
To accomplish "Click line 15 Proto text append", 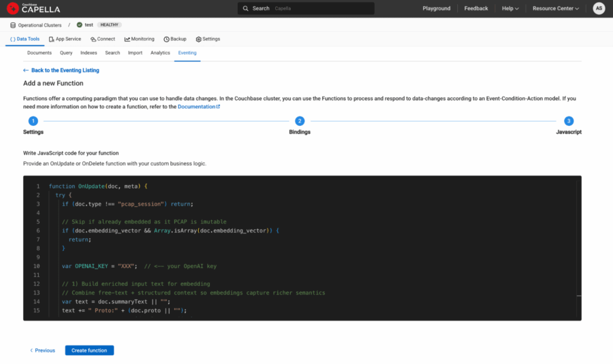I will [x=125, y=310].
